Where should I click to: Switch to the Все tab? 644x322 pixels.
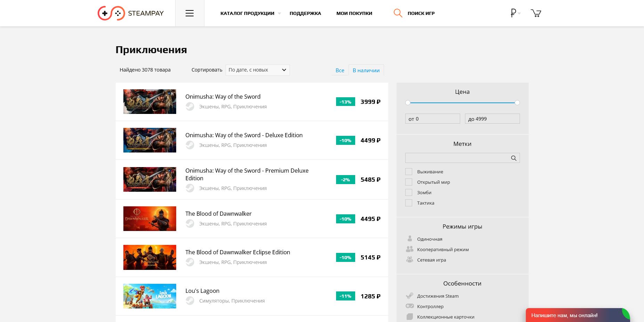pos(340,70)
